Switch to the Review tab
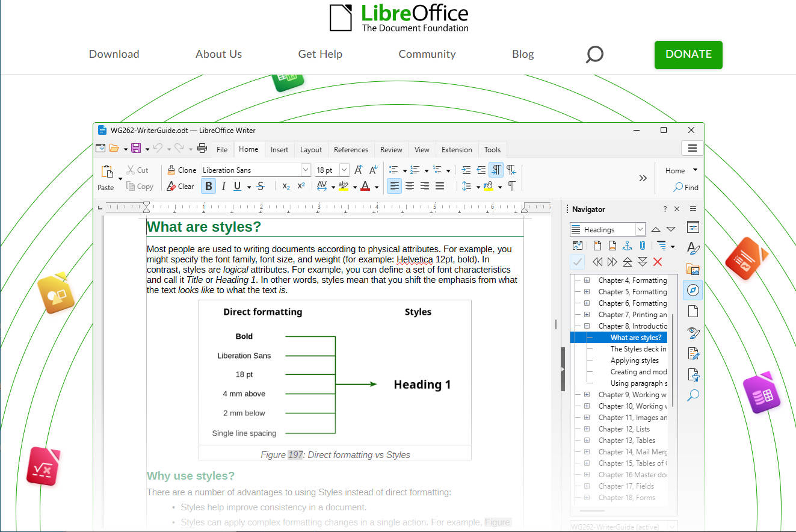Viewport: 796px width, 532px height. [391, 150]
